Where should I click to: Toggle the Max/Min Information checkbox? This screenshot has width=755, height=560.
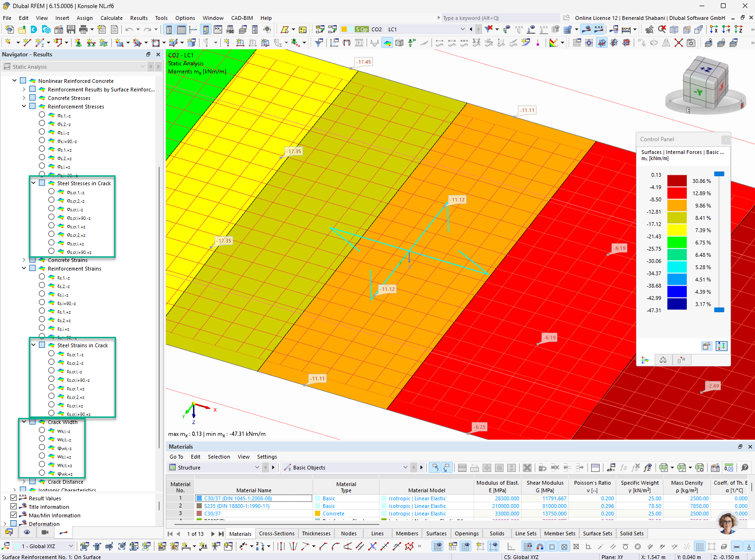14,515
